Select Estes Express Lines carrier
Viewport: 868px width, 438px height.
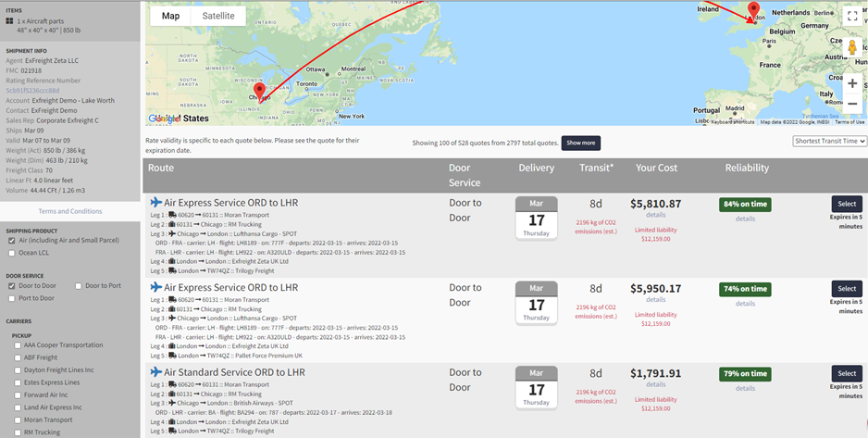[x=18, y=383]
